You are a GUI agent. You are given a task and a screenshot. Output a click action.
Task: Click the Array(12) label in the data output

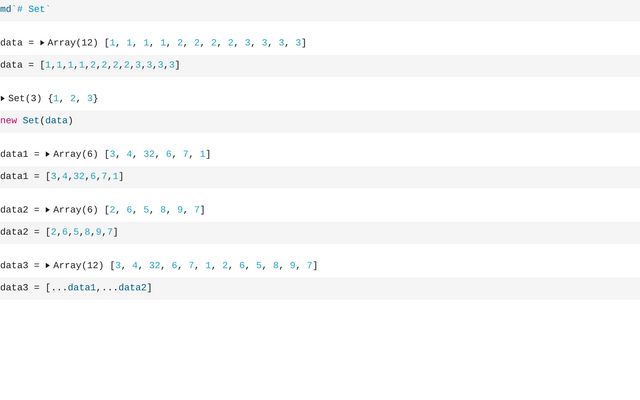coord(73,43)
